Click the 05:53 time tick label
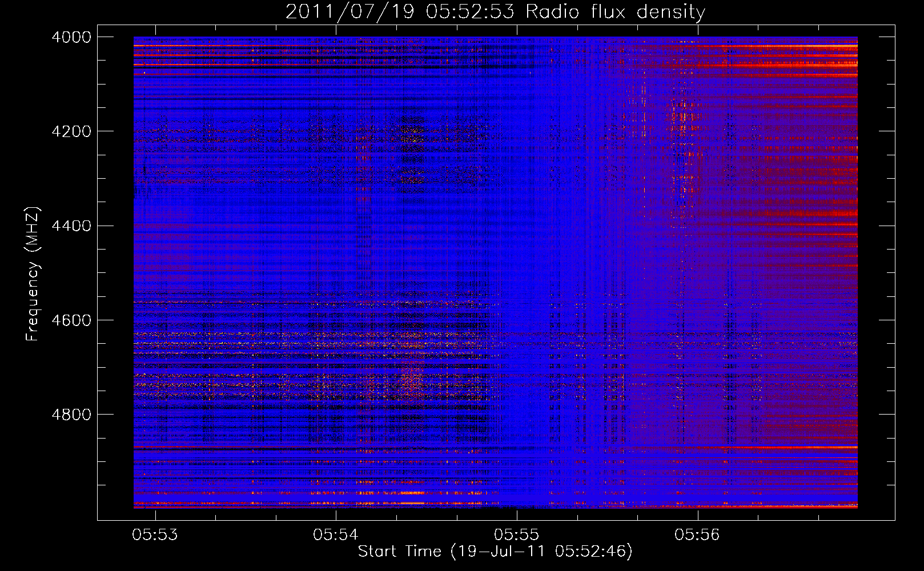The image size is (924, 571). (155, 534)
